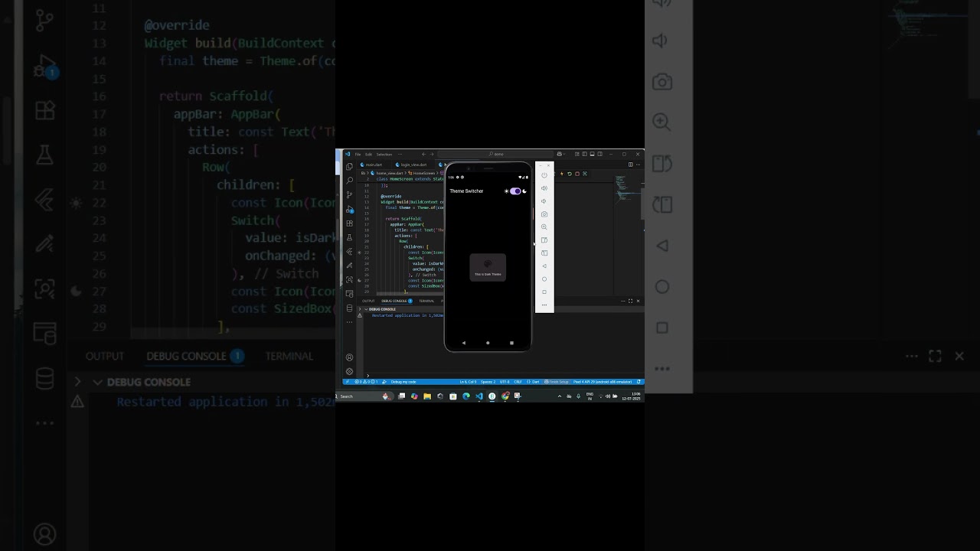
Task: Go back with the title bar arrow
Action: [423, 154]
